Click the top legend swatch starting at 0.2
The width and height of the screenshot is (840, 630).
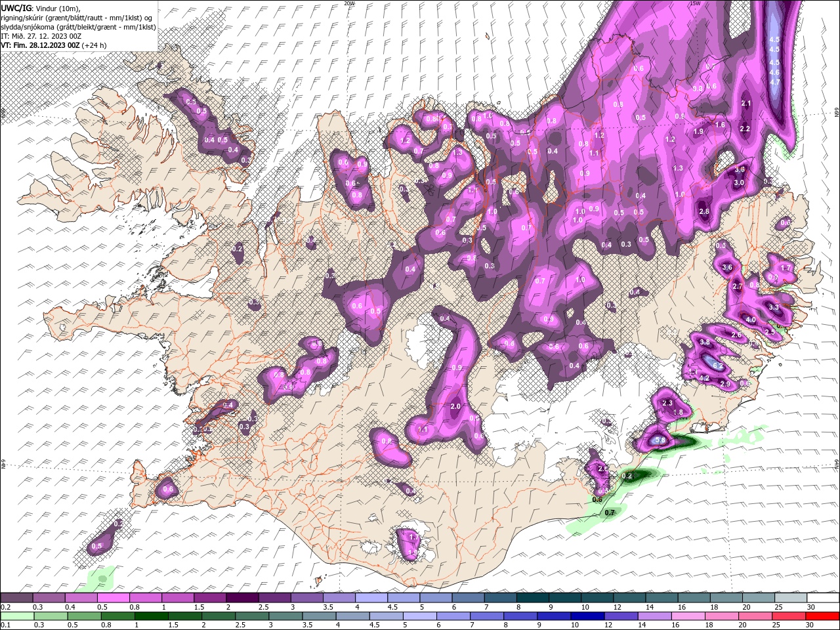[x=16, y=597]
